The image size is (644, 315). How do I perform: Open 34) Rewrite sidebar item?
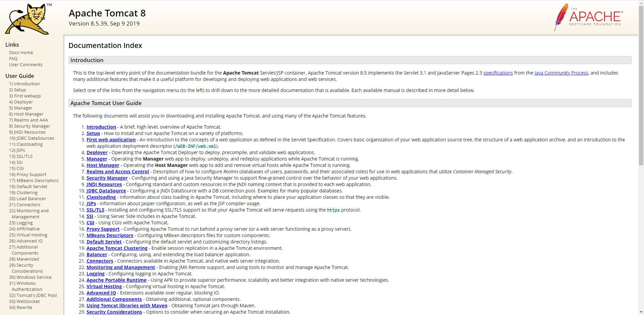[x=21, y=308]
